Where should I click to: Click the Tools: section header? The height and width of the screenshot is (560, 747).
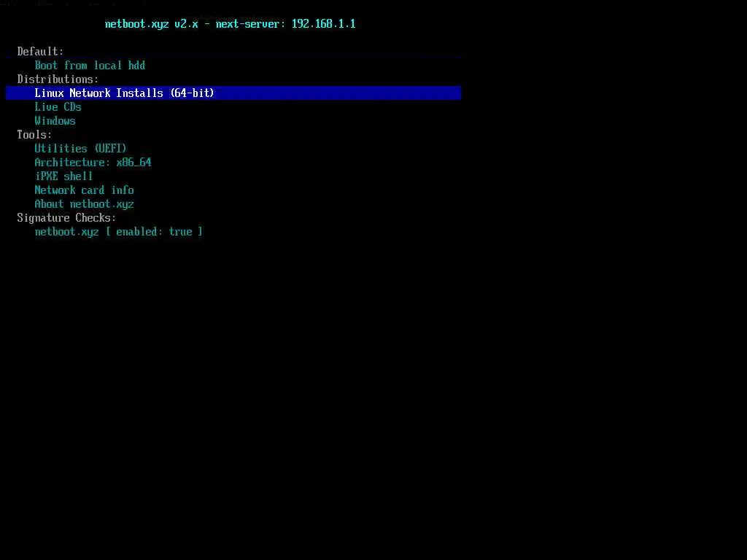(x=34, y=135)
